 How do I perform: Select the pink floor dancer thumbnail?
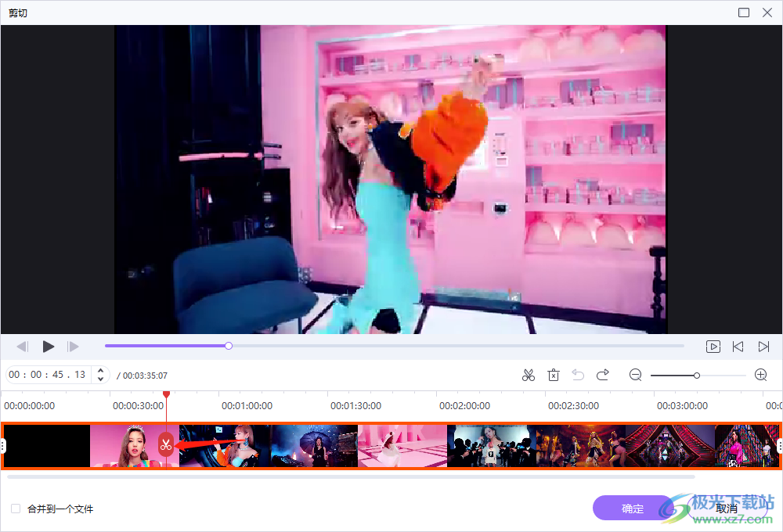[x=402, y=446]
